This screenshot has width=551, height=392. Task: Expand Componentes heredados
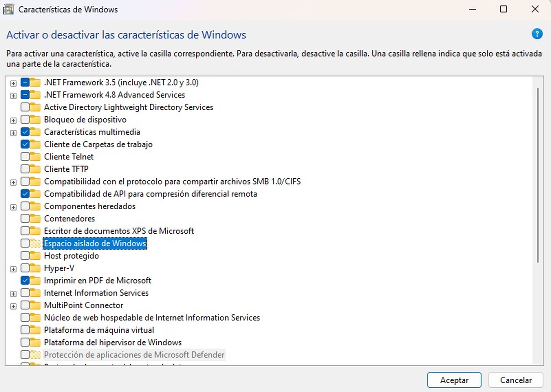pyautogui.click(x=13, y=206)
